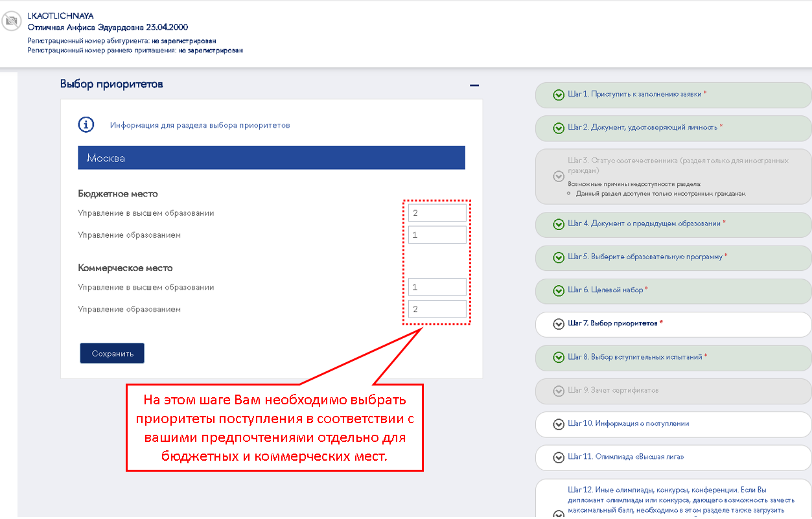
Task: Click the green chevron icon for Step 6
Action: point(558,291)
